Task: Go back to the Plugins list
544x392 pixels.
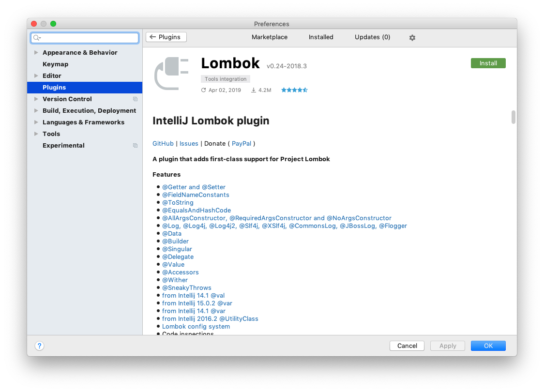Action: [x=166, y=37]
